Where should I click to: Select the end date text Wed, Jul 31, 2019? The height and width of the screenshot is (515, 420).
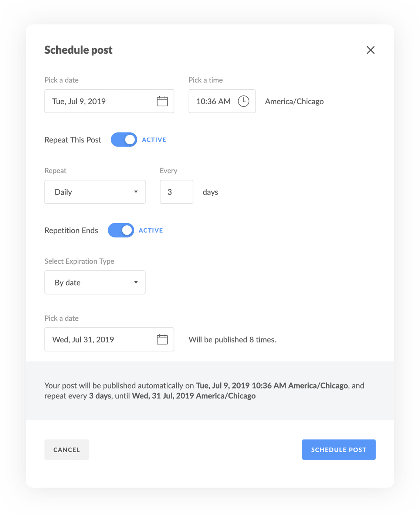pos(83,340)
